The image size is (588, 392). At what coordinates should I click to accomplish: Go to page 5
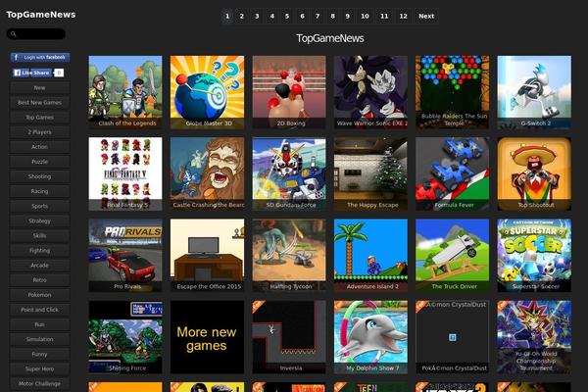pyautogui.click(x=287, y=16)
